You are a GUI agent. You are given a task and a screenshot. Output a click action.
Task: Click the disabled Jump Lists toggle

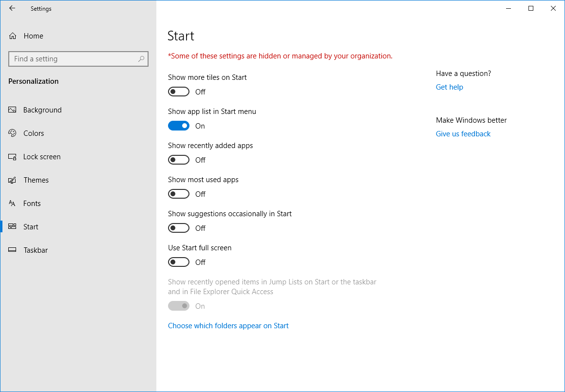179,306
